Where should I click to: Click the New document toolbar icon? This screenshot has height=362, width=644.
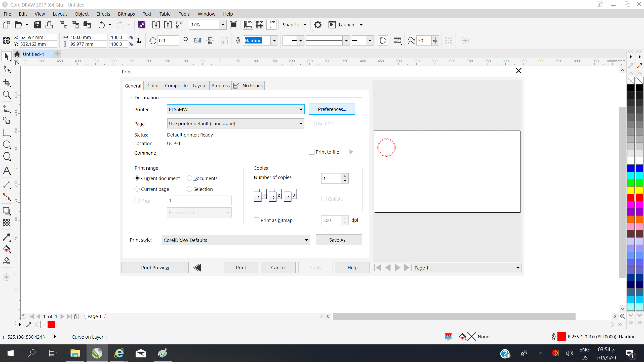[7, 25]
